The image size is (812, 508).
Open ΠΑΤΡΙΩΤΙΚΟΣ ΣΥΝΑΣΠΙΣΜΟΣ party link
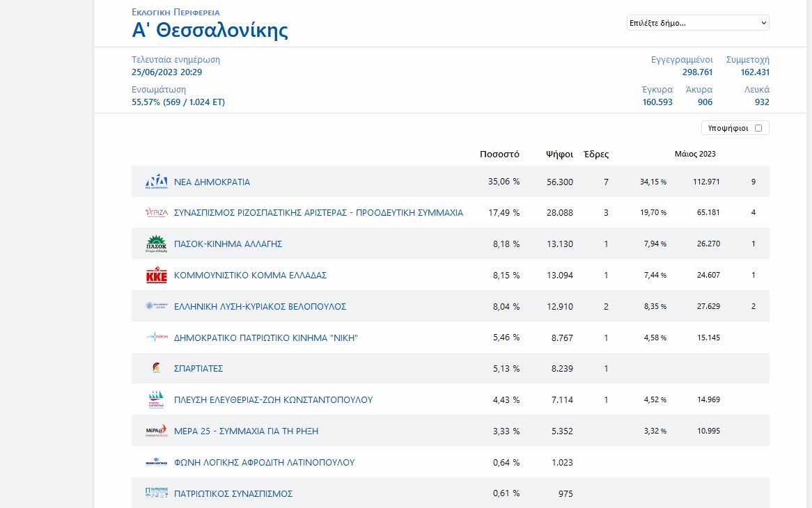pos(233,493)
